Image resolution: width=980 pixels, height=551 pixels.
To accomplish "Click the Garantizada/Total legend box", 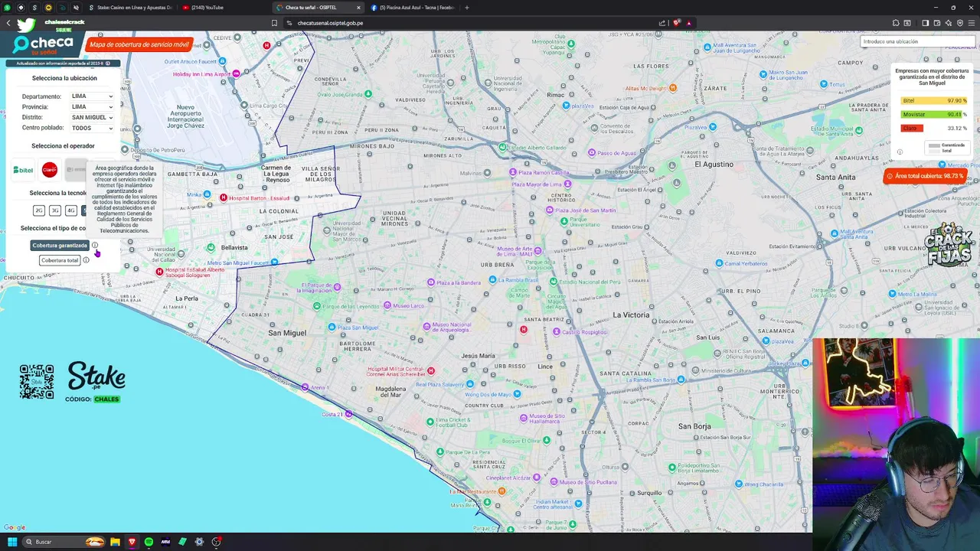I will pyautogui.click(x=947, y=146).
